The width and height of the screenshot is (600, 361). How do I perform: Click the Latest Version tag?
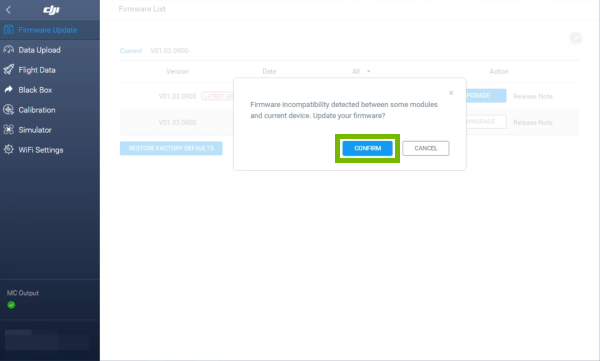217,96
